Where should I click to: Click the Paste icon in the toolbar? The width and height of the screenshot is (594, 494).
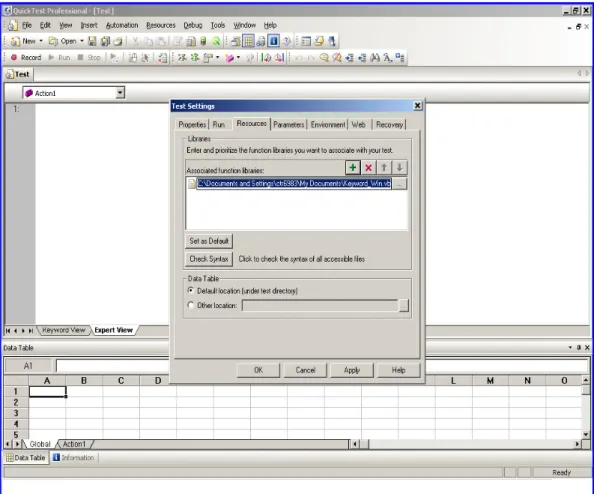(161, 41)
